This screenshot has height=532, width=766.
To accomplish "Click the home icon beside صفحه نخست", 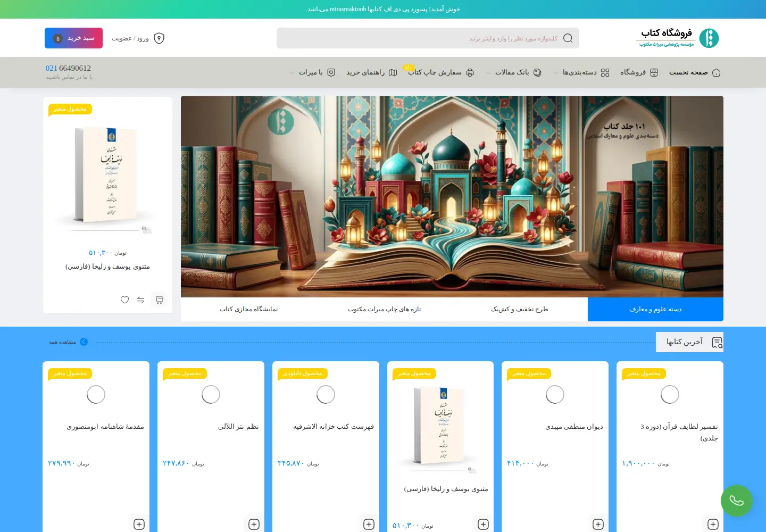I will [716, 72].
